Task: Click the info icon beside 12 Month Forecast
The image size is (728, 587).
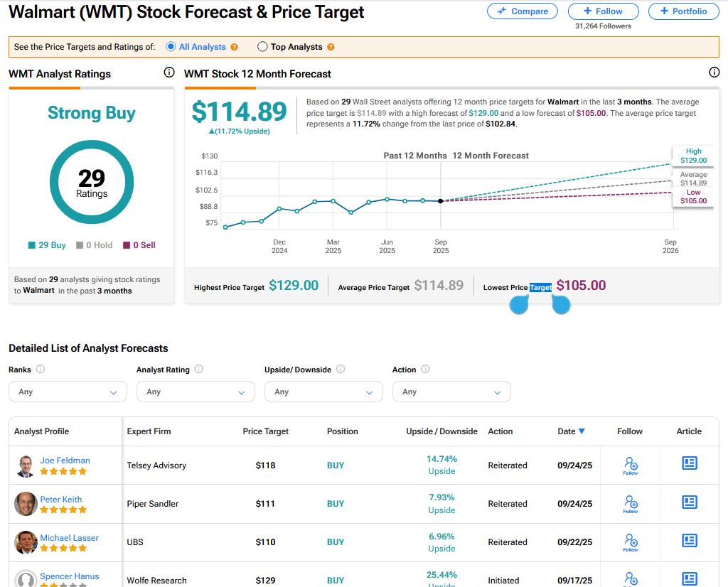Action: 714,72
